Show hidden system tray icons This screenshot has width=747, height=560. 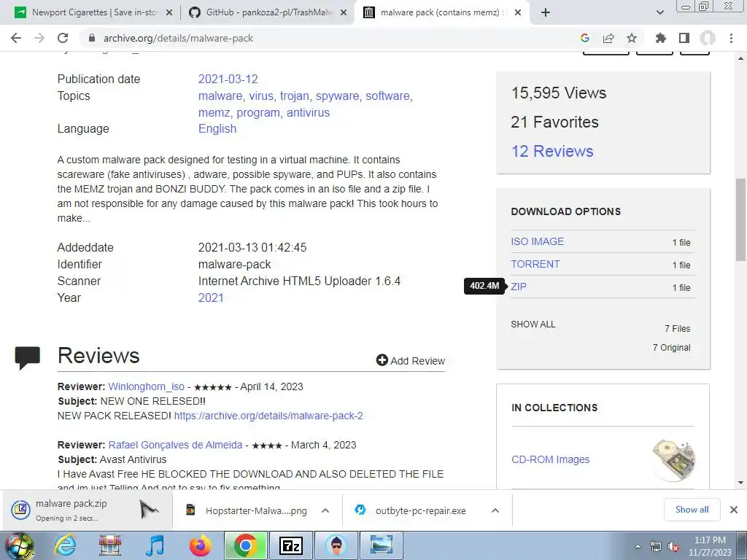[638, 546]
